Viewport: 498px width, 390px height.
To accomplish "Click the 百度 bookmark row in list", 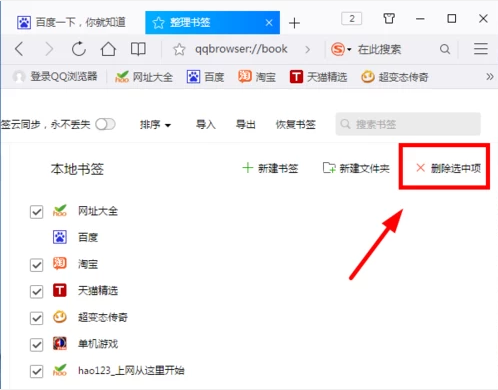I will pos(88,237).
